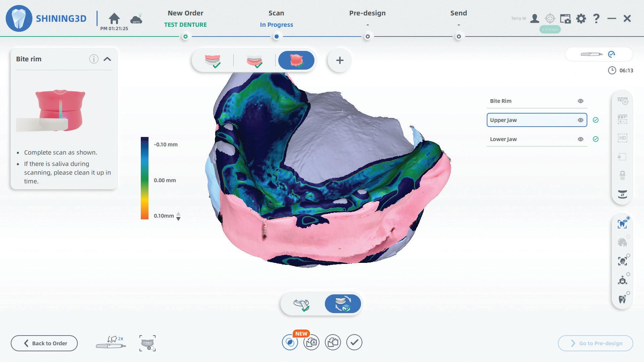This screenshot has height=362, width=644.
Task: Click the deviation color scale bar
Action: coord(144,178)
